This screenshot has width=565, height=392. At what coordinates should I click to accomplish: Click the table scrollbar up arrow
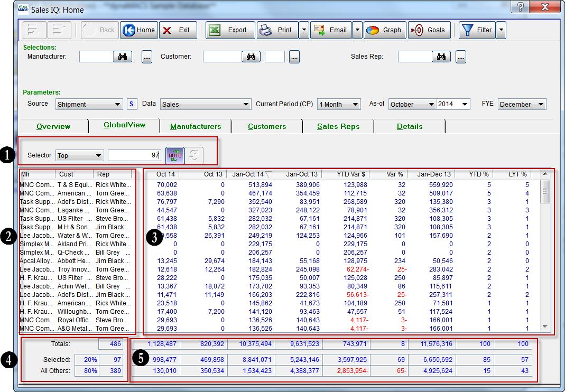coord(545,174)
